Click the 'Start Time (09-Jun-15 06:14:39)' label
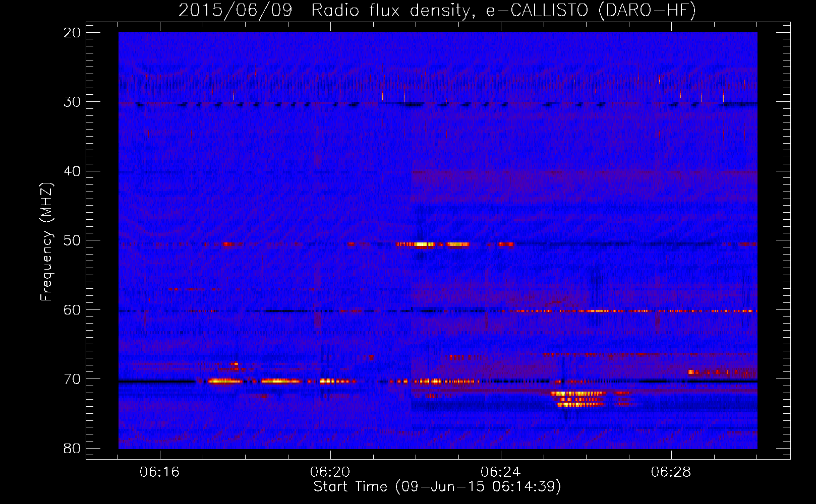This screenshot has width=816, height=504. click(x=437, y=487)
